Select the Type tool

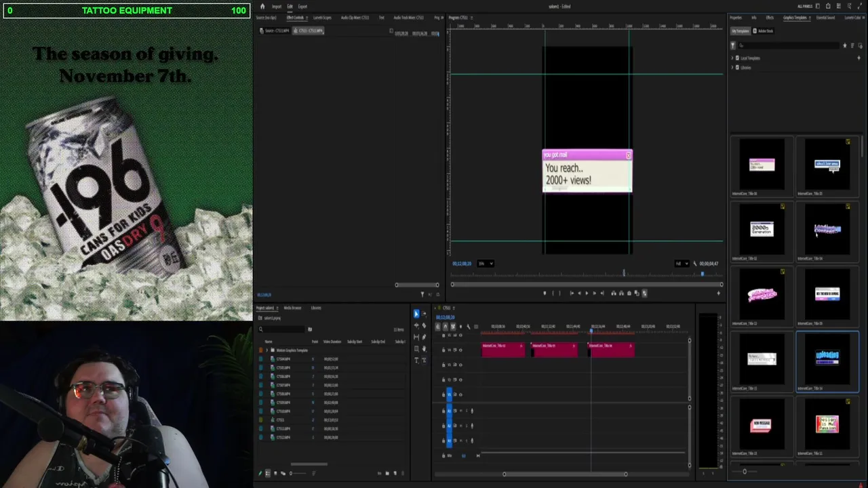pos(416,361)
